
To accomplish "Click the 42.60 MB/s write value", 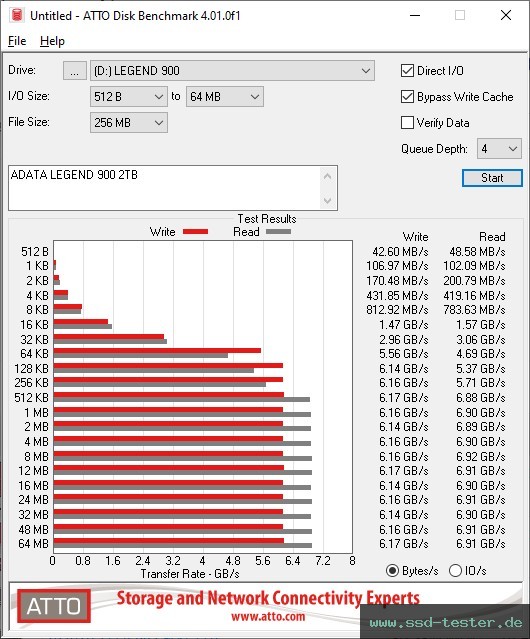I will click(x=400, y=252).
